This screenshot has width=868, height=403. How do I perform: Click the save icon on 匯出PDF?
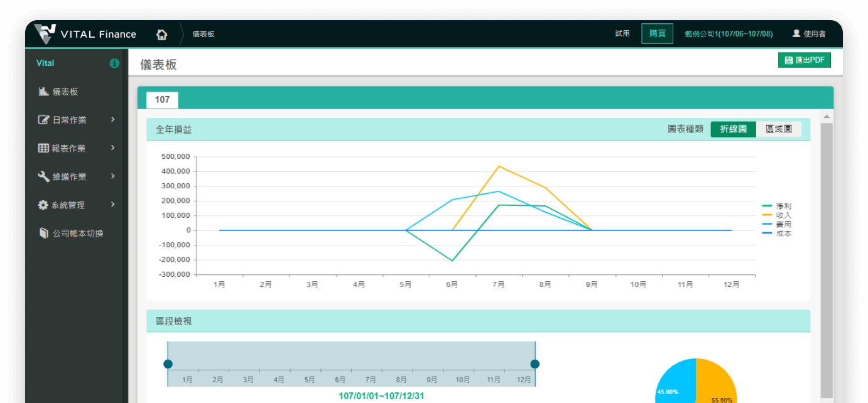coord(789,60)
